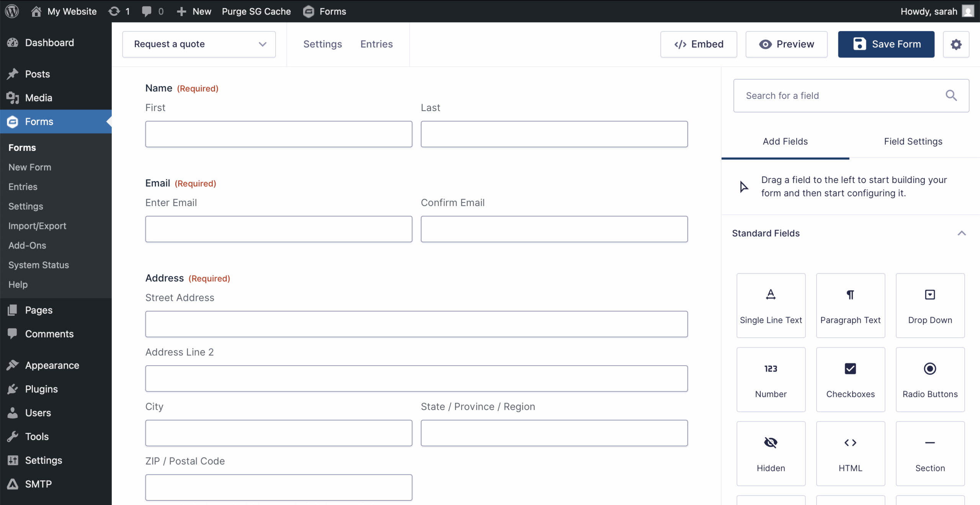Open the Request a quote form switcher

coord(199,44)
